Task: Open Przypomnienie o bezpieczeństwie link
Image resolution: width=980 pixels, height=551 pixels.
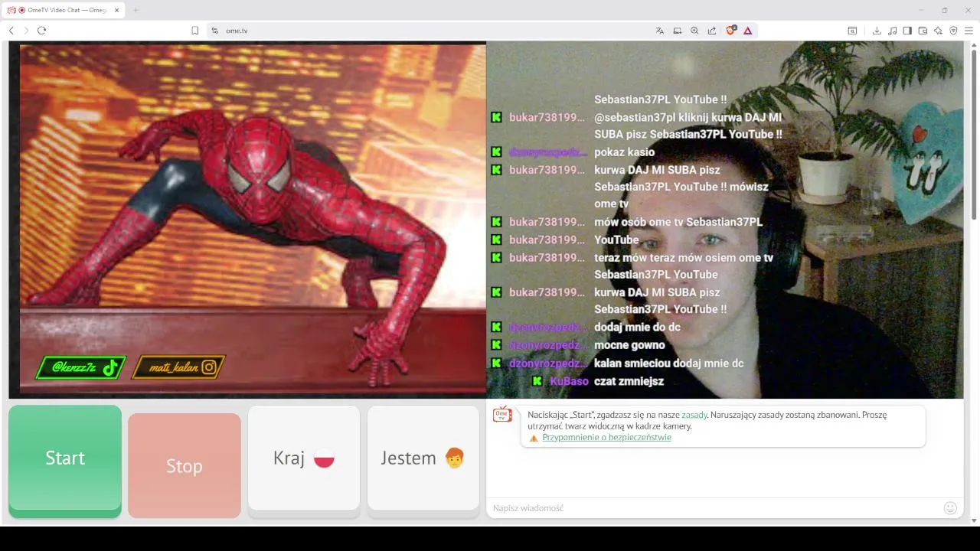Action: point(606,438)
